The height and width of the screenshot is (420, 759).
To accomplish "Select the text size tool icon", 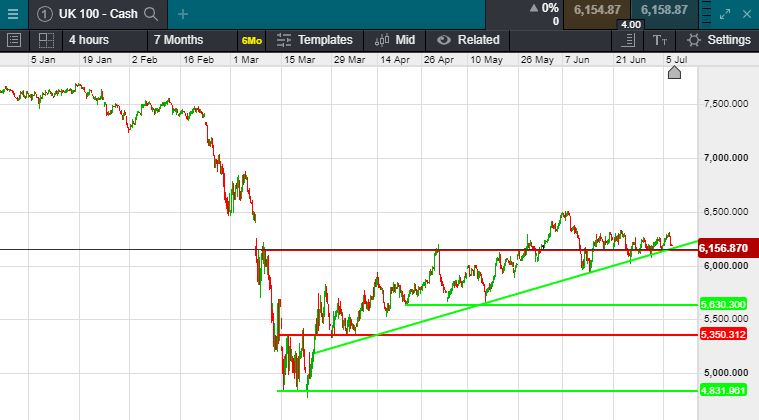I will (x=659, y=40).
